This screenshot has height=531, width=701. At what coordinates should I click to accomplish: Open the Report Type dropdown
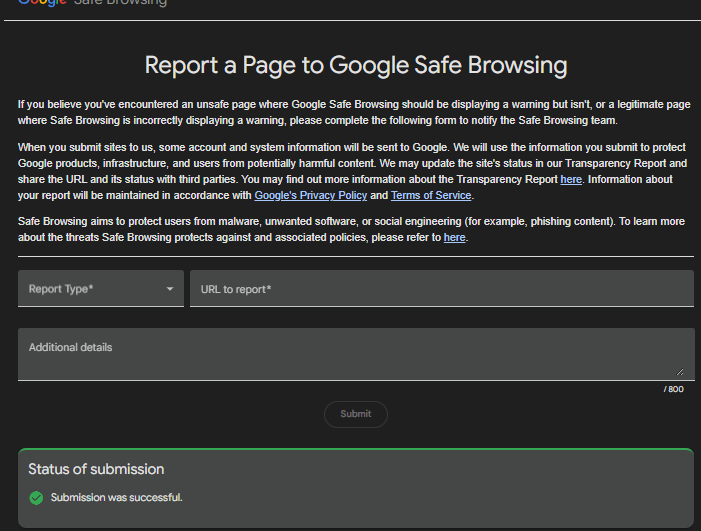(101, 288)
